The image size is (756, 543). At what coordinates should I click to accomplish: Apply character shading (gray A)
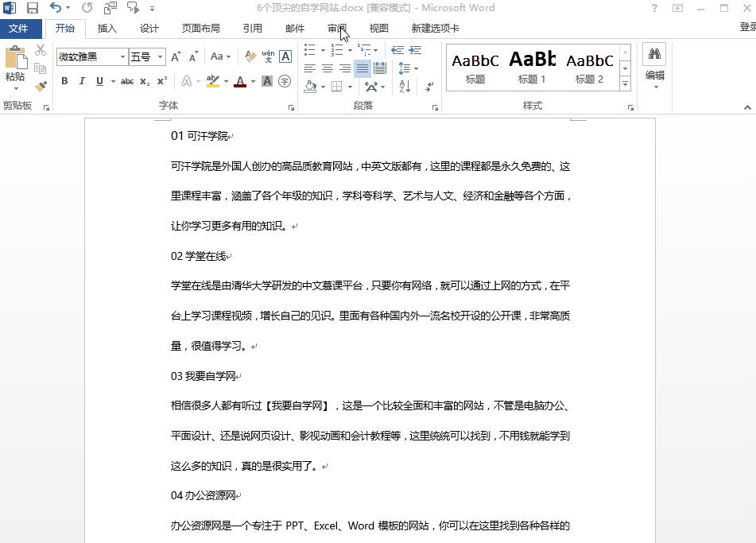(267, 81)
